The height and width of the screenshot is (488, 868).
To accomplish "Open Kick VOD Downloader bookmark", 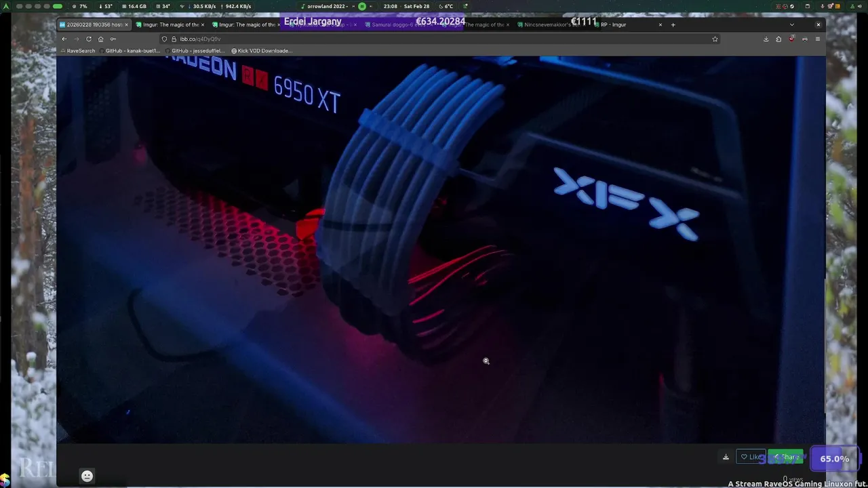I will (262, 51).
